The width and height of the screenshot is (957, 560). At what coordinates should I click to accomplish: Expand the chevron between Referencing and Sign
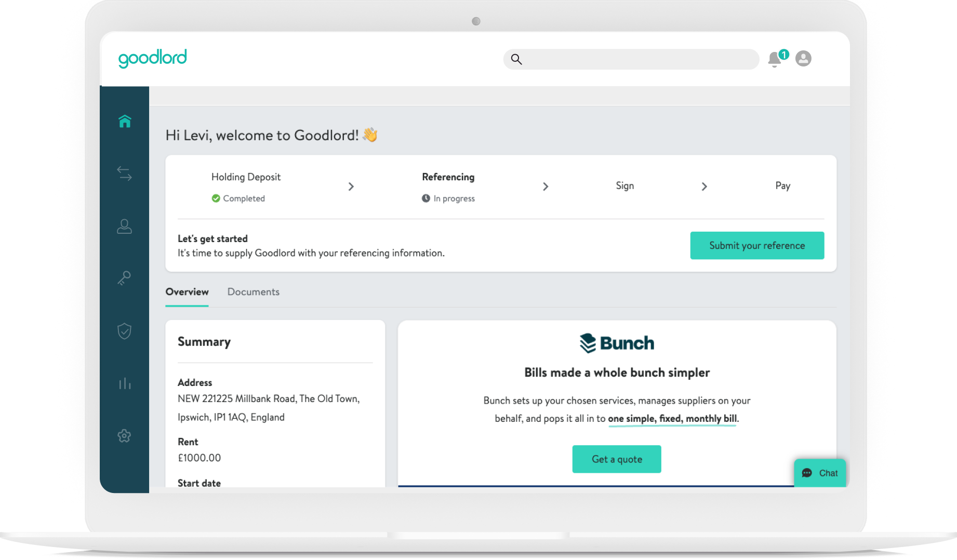(546, 186)
